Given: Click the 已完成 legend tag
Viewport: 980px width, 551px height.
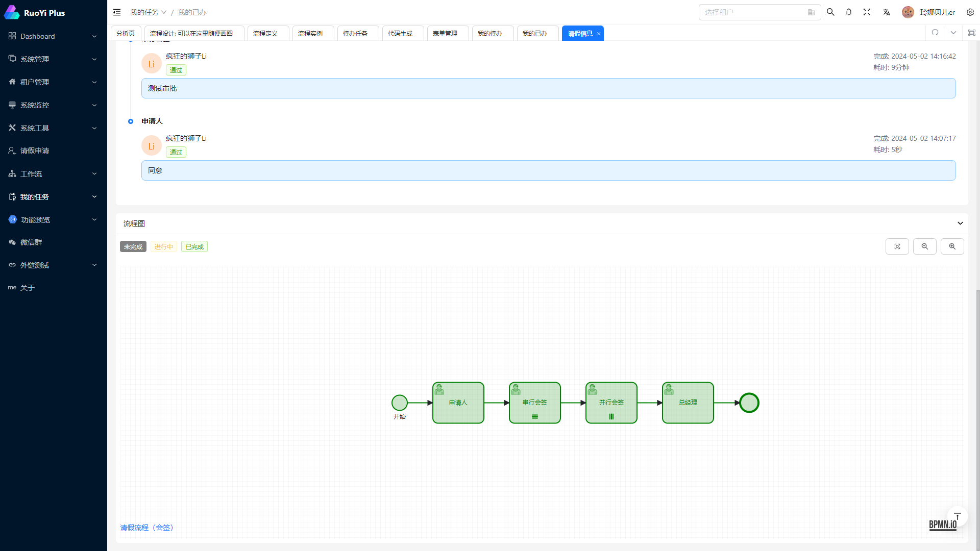Looking at the screenshot, I should point(194,247).
